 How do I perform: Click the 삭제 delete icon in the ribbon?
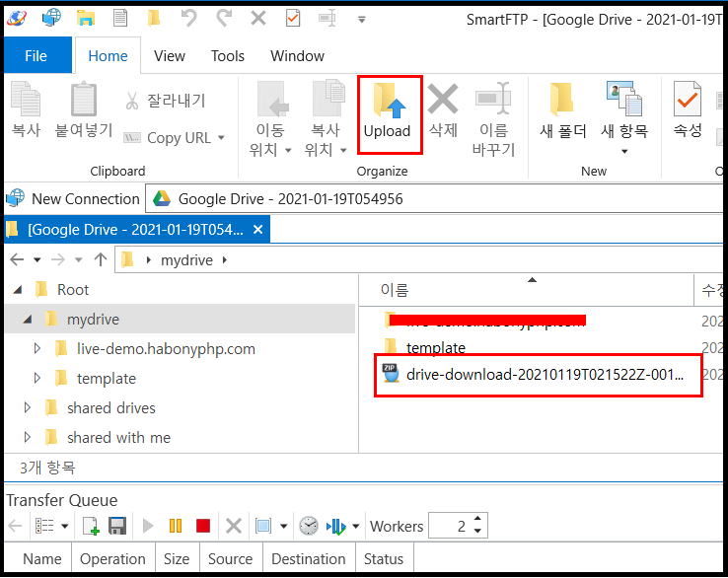click(x=443, y=99)
